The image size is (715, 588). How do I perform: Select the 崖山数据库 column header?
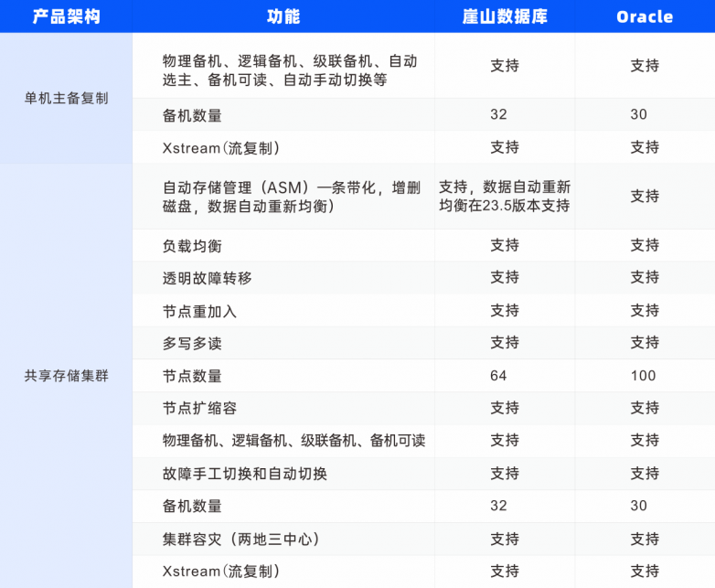[505, 16]
